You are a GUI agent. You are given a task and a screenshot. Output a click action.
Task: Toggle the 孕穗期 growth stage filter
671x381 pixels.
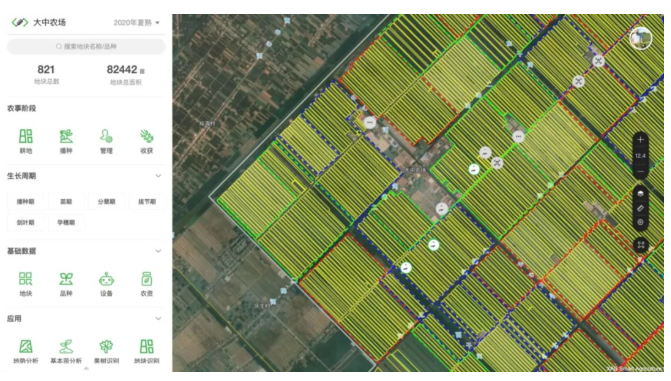(66, 223)
